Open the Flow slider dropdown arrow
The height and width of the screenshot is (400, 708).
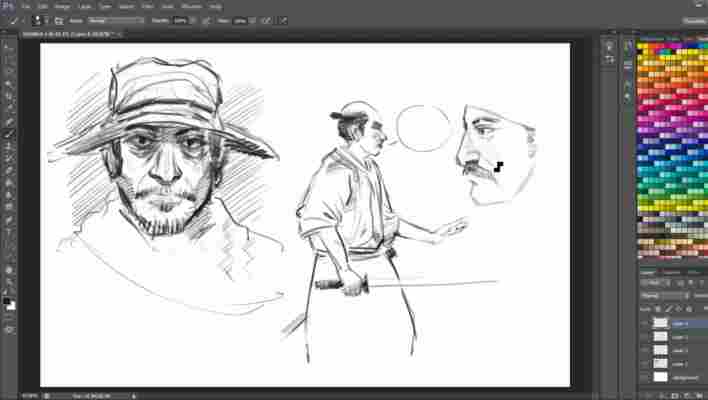pos(252,21)
